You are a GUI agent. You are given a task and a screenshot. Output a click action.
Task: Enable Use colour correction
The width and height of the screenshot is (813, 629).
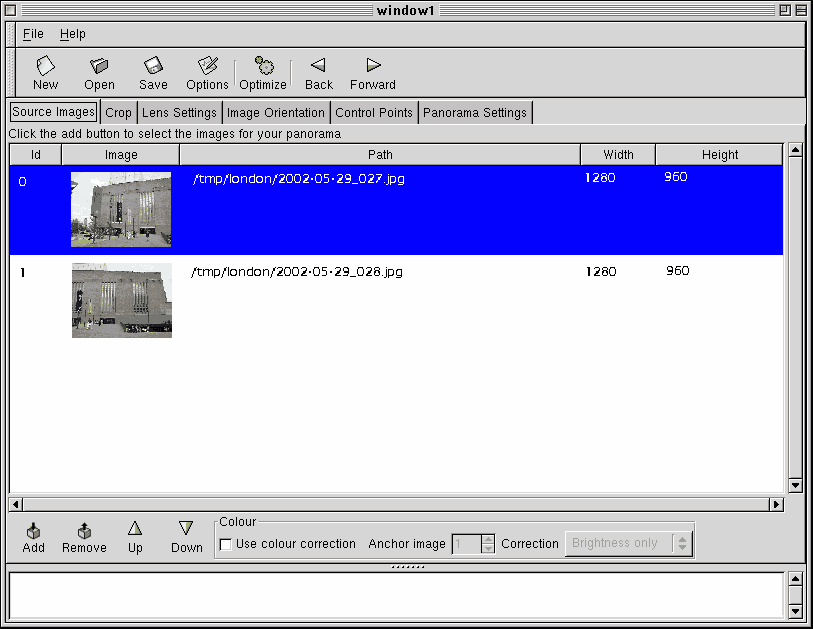(x=225, y=544)
